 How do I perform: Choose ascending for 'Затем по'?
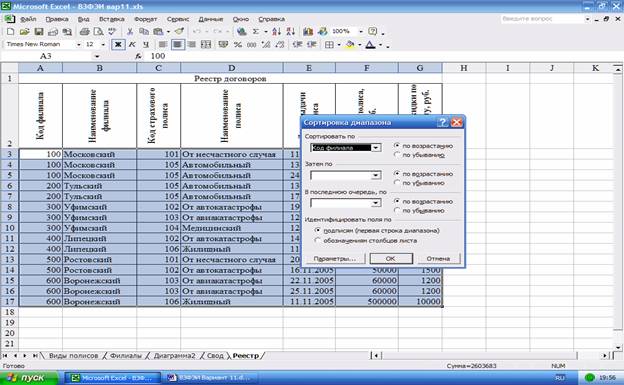397,174
